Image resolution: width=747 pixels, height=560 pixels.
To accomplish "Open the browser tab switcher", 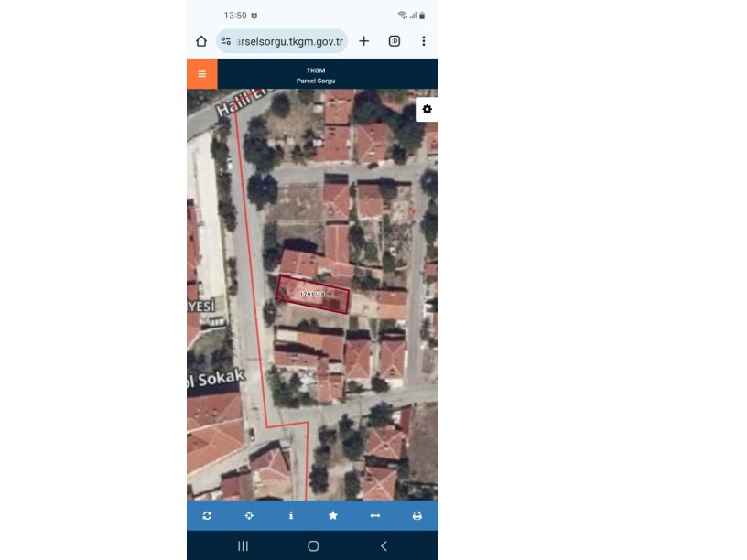I will (x=395, y=41).
